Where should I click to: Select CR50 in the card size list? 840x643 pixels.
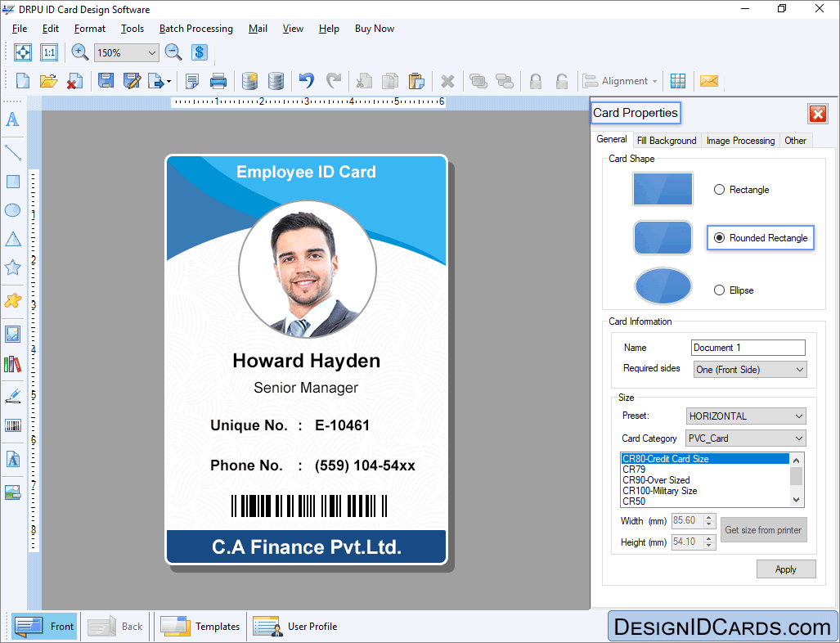point(634,501)
